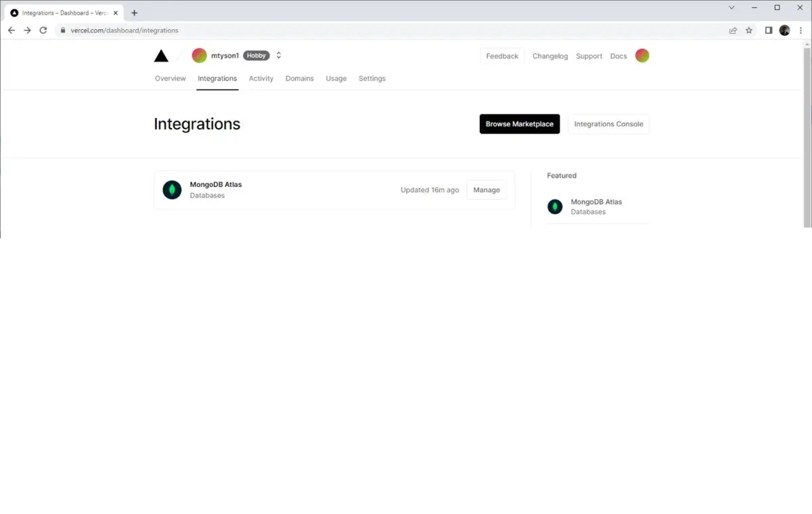Click the MongoDB Atlas leaf icon in list
The height and width of the screenshot is (514, 812).
172,190
